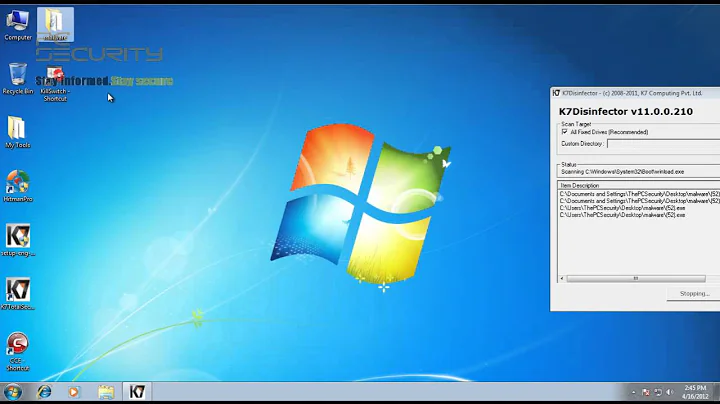Select the K7TotalSecurity desktop shortcut
The width and height of the screenshot is (720, 404).
click(18, 294)
